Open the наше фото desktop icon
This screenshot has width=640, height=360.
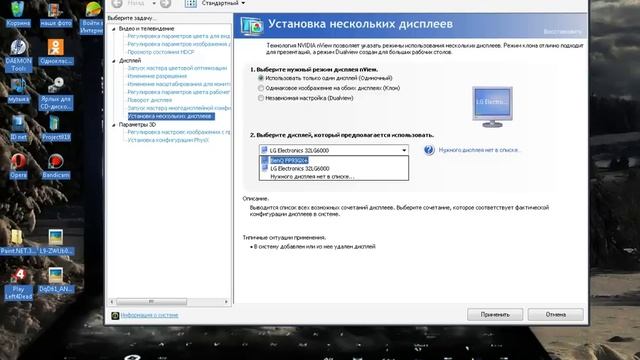pyautogui.click(x=56, y=13)
